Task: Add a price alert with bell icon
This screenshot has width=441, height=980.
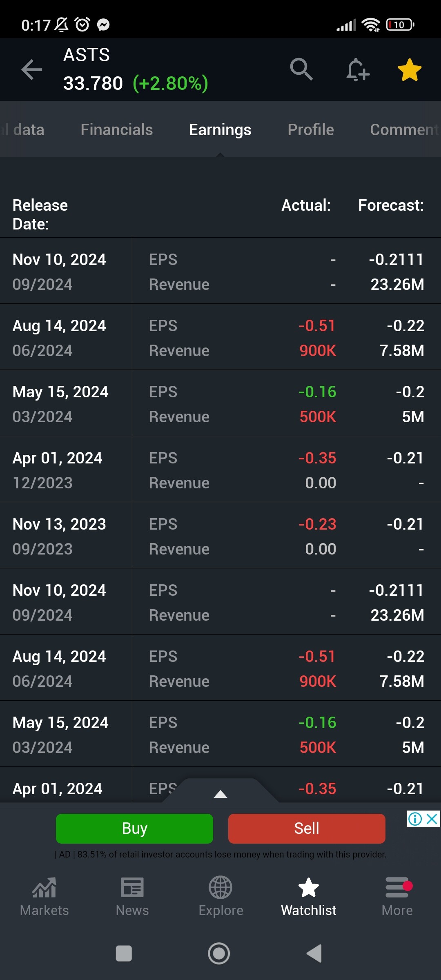Action: pyautogui.click(x=357, y=69)
